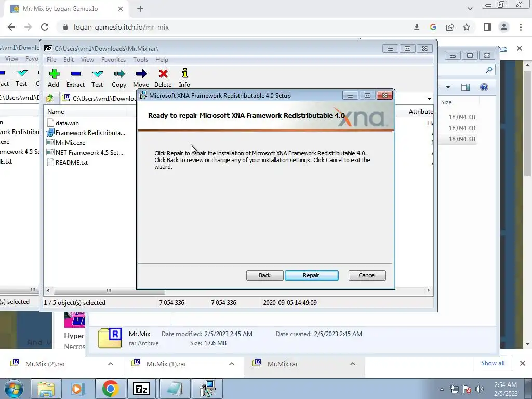Click the Extract toolbar icon in Mr.Mix.rar window
The width and height of the screenshot is (532, 399).
[76, 74]
